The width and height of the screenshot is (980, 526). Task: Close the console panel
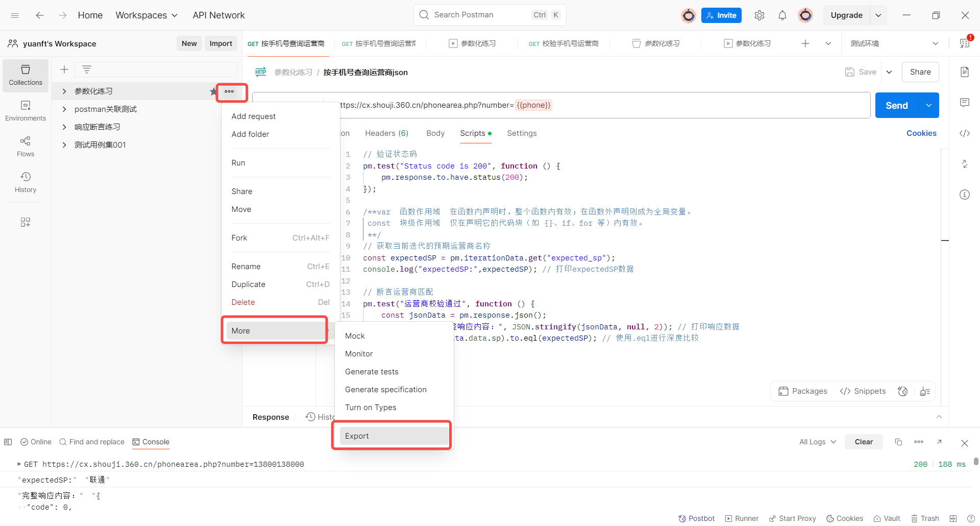click(965, 443)
